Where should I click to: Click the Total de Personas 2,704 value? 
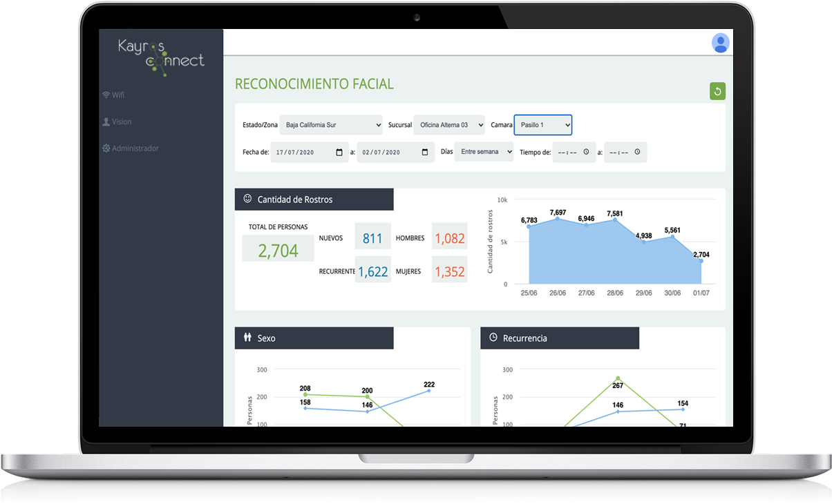(x=278, y=250)
